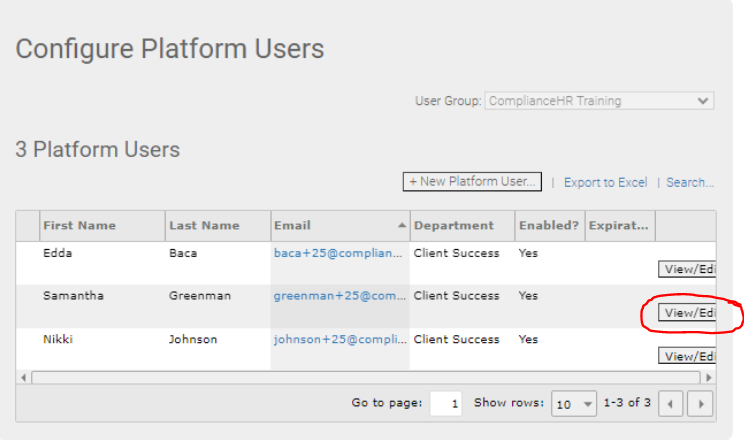Click View/Edit for Edda Baca
Image resolution: width=744 pixels, height=440 pixels.
point(687,269)
